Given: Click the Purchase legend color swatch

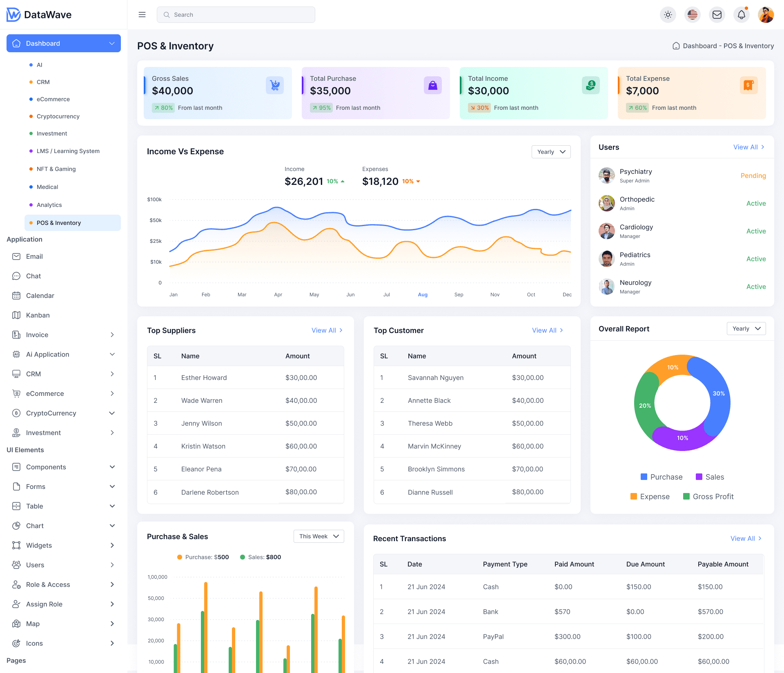Looking at the screenshot, I should click(x=643, y=477).
